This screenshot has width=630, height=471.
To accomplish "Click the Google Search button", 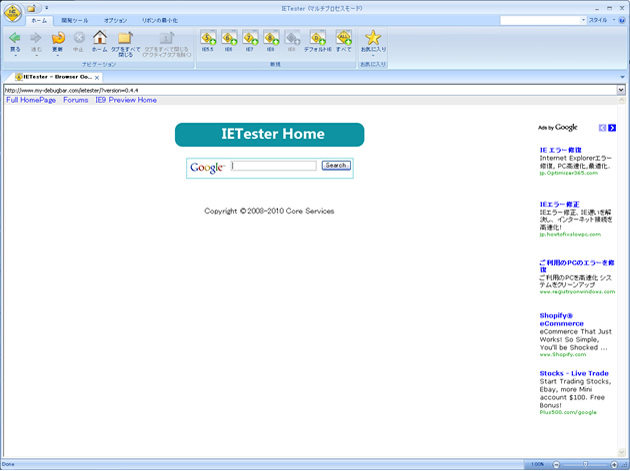I will coord(336,166).
